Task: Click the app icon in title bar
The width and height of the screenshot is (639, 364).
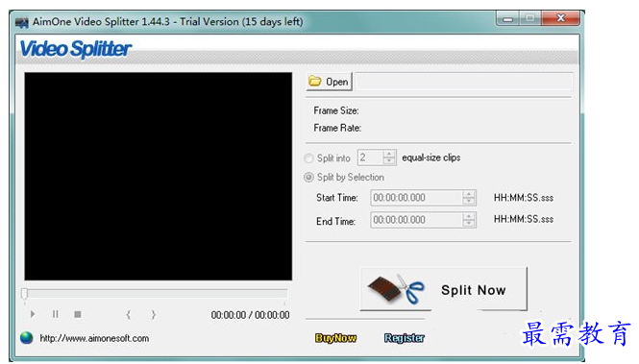Action: [x=21, y=22]
